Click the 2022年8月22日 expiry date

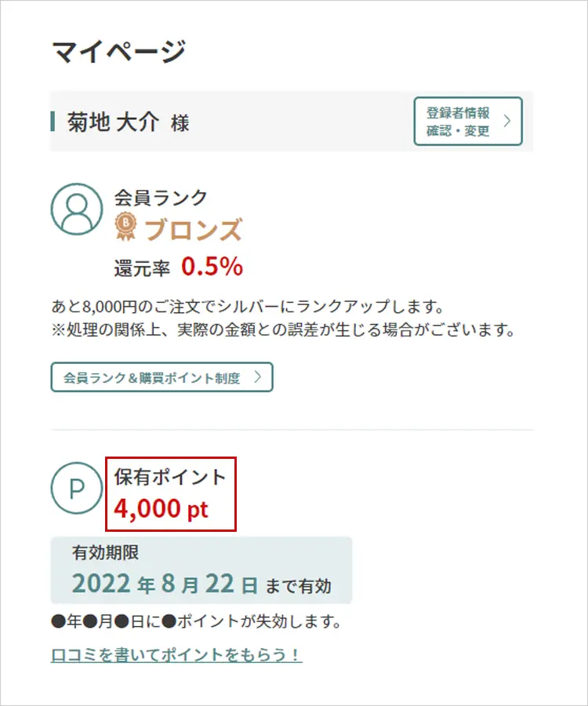(x=165, y=584)
